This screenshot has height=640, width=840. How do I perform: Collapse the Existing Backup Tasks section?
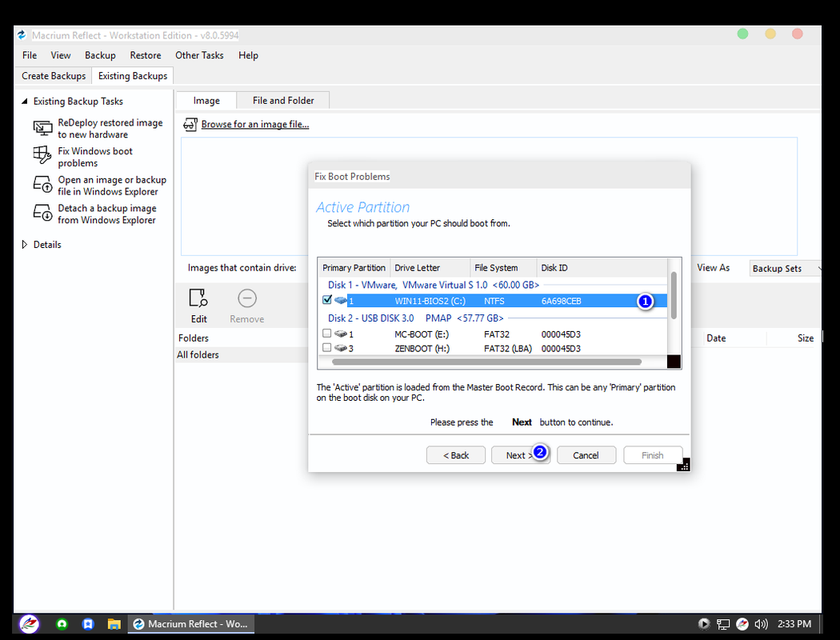(x=24, y=102)
